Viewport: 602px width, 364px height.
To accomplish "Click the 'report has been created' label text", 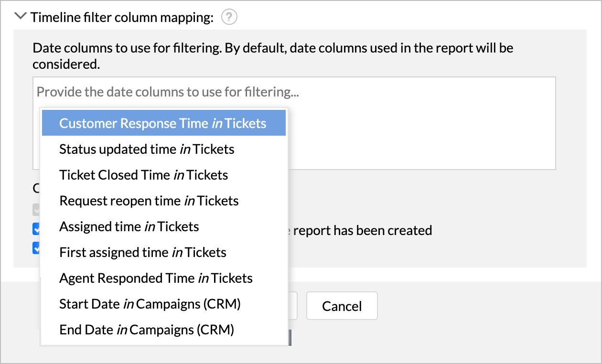I will pos(362,231).
